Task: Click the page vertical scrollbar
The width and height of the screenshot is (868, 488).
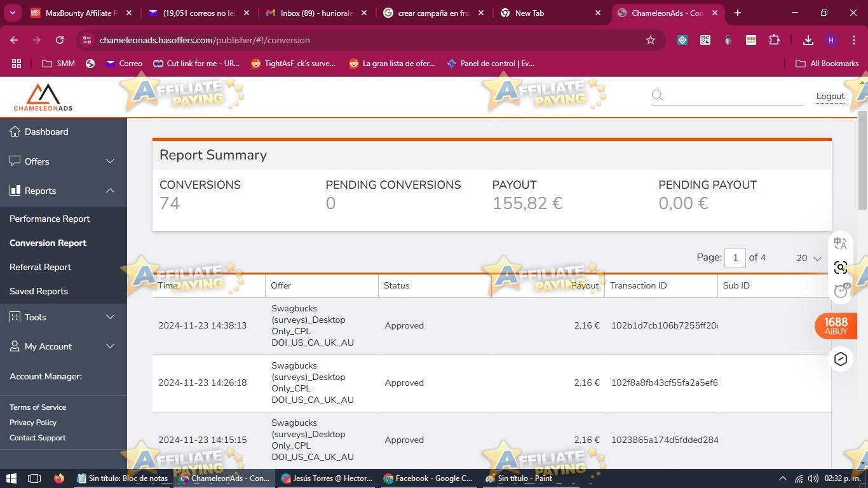Action: click(862, 161)
